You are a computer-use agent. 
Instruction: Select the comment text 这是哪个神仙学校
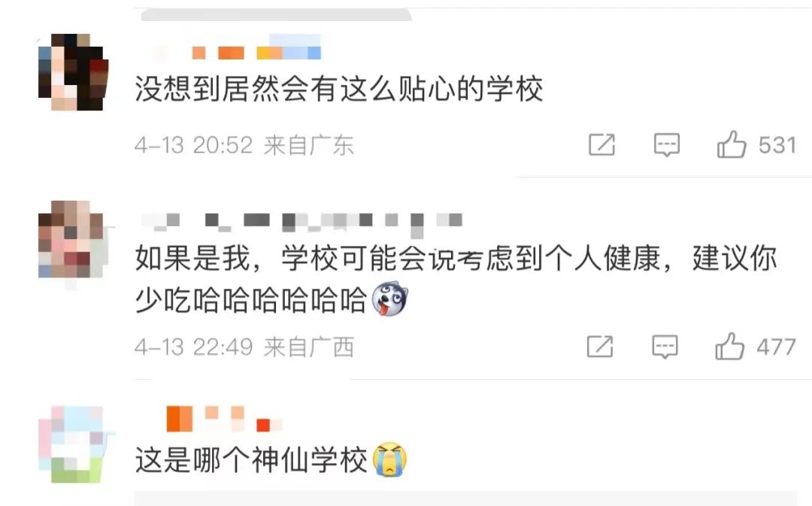(x=251, y=459)
